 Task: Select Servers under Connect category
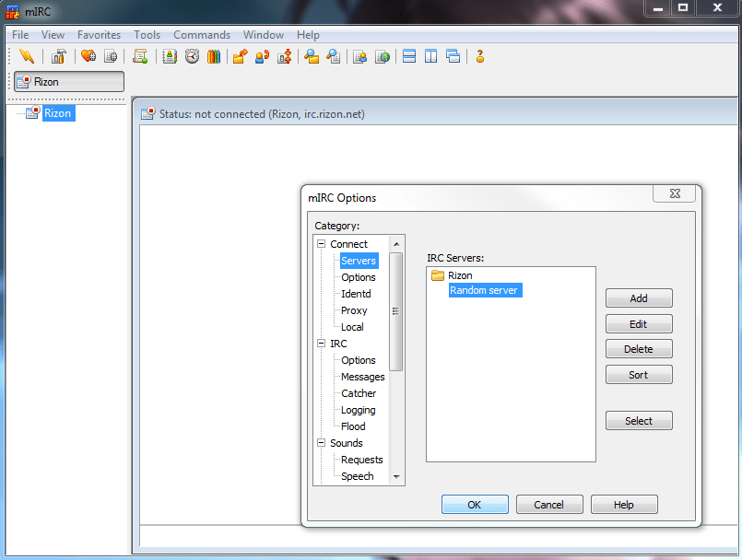pos(359,261)
